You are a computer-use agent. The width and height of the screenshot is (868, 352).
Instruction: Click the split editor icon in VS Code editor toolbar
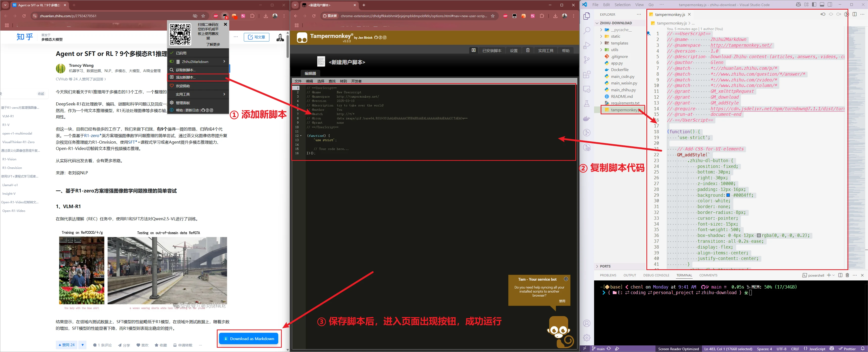[855, 14]
